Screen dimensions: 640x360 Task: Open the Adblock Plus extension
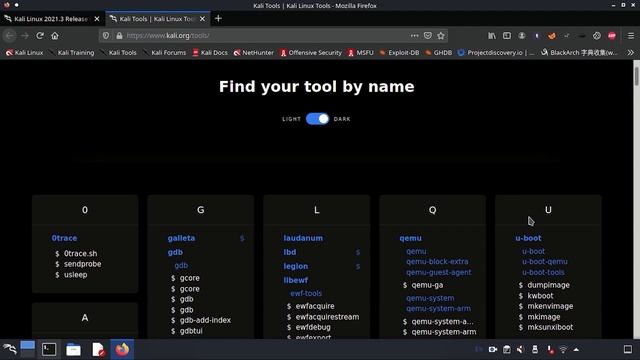tap(612, 36)
